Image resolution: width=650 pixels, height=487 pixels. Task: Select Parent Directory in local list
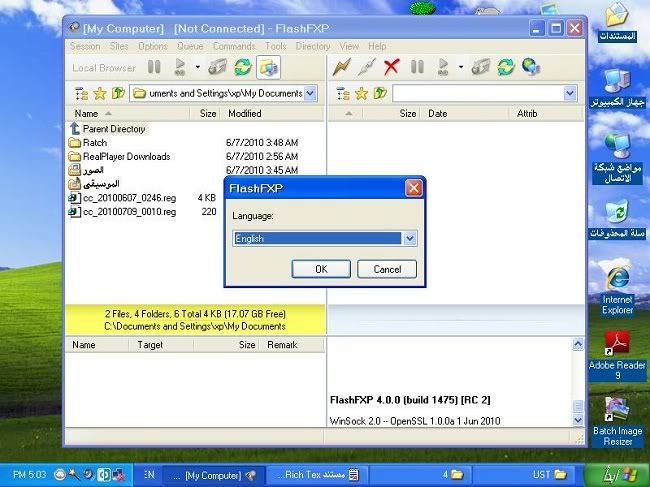[x=108, y=129]
